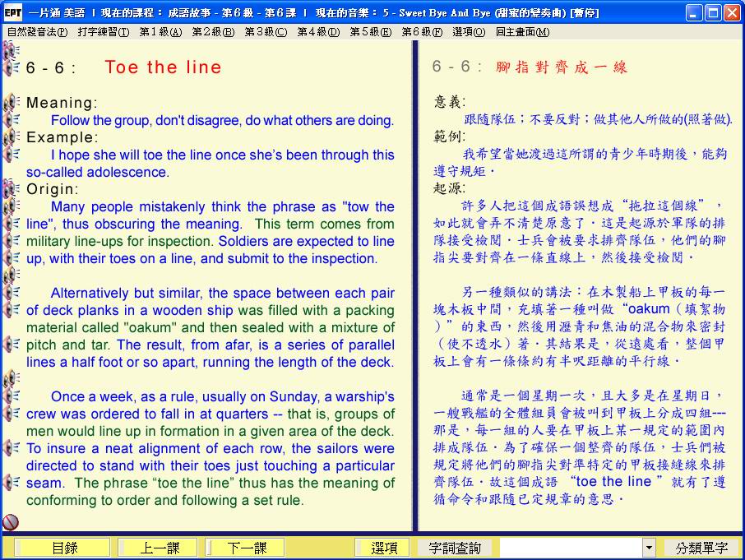Click speaker icon next to 'Origin:' heading

click(x=12, y=189)
